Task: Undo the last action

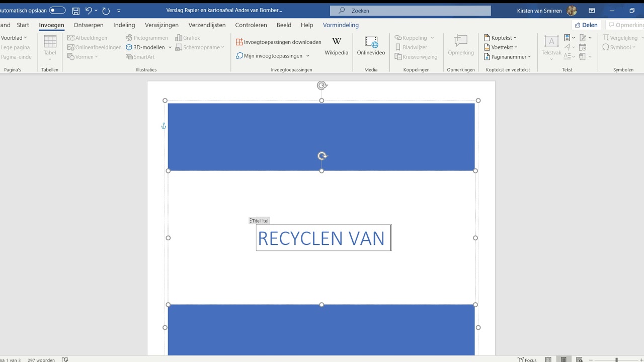Action: click(89, 11)
